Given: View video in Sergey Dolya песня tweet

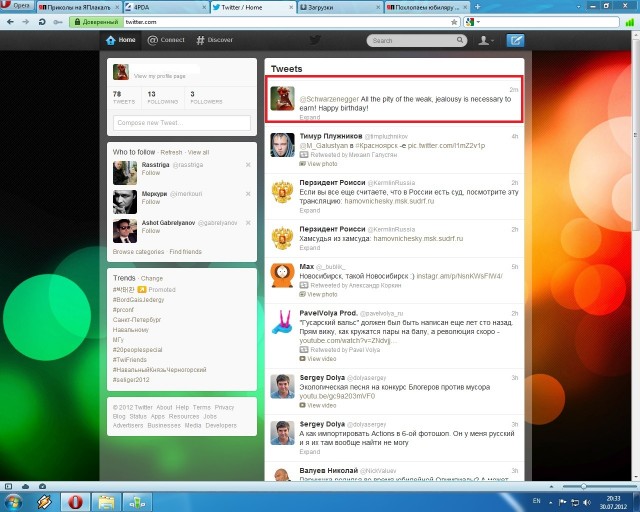Looking at the screenshot, I should tap(318, 405).
